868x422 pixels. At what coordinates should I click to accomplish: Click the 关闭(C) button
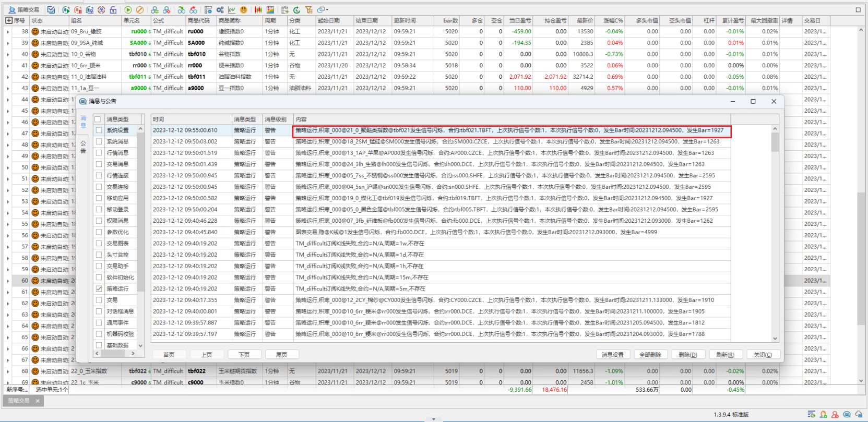pos(763,355)
